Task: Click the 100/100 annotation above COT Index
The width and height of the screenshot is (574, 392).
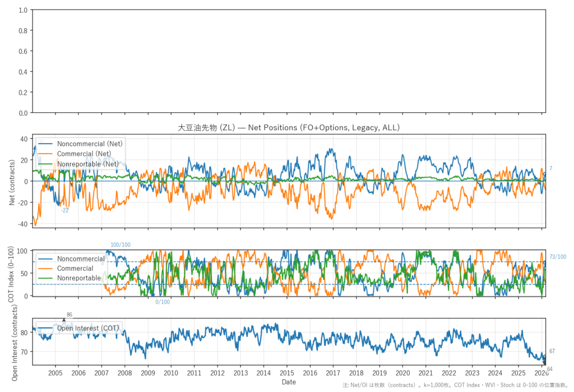Action: 121,245
